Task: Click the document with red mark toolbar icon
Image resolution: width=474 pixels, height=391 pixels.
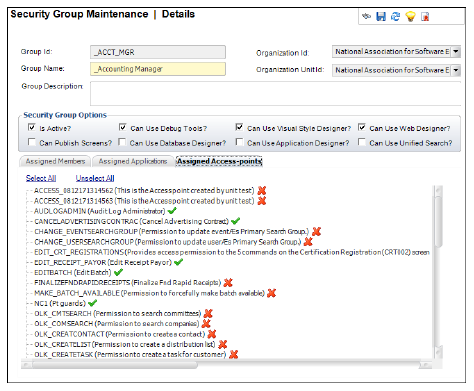Action: [x=425, y=16]
